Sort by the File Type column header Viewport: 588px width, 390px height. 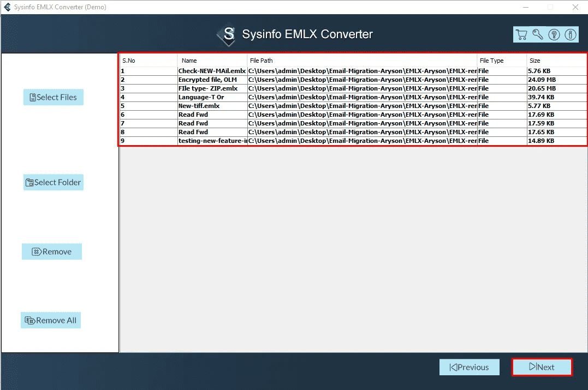[502, 61]
